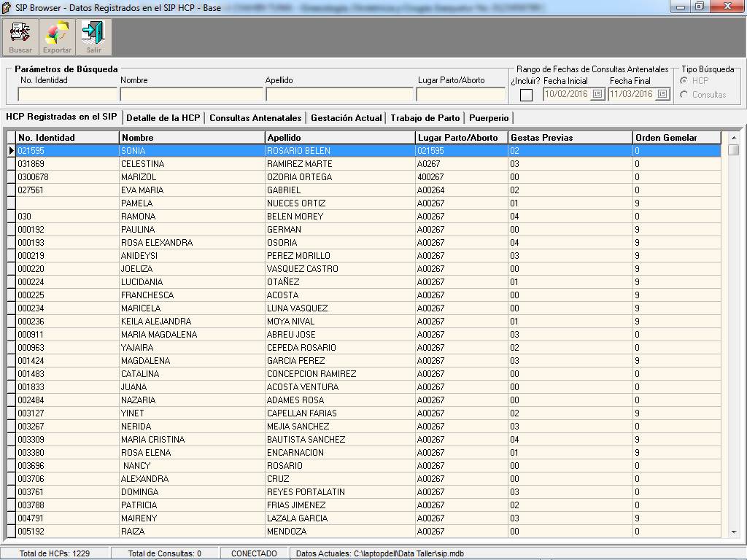The width and height of the screenshot is (747, 560).
Task: Focus the Lugar Parto/Aborto search field
Action: [x=461, y=94]
